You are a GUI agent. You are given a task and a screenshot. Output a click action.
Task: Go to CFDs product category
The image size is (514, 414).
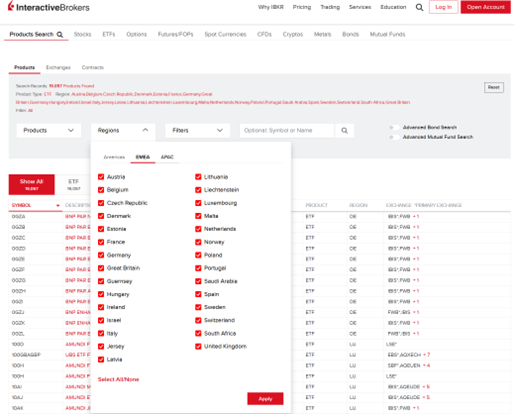(264, 34)
